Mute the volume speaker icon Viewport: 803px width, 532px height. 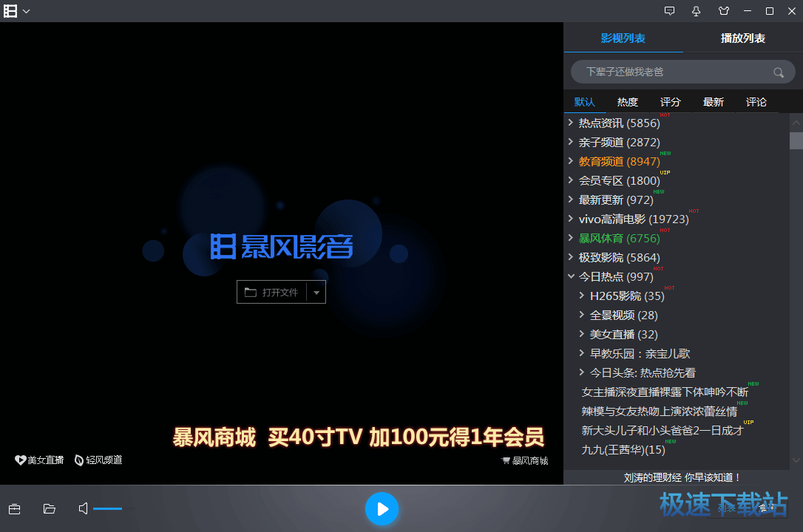point(83,508)
